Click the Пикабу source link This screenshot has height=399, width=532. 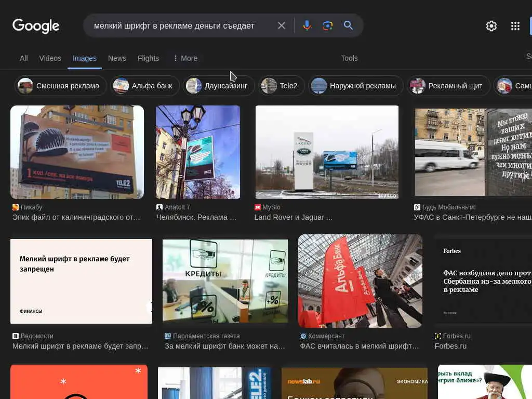point(31,207)
